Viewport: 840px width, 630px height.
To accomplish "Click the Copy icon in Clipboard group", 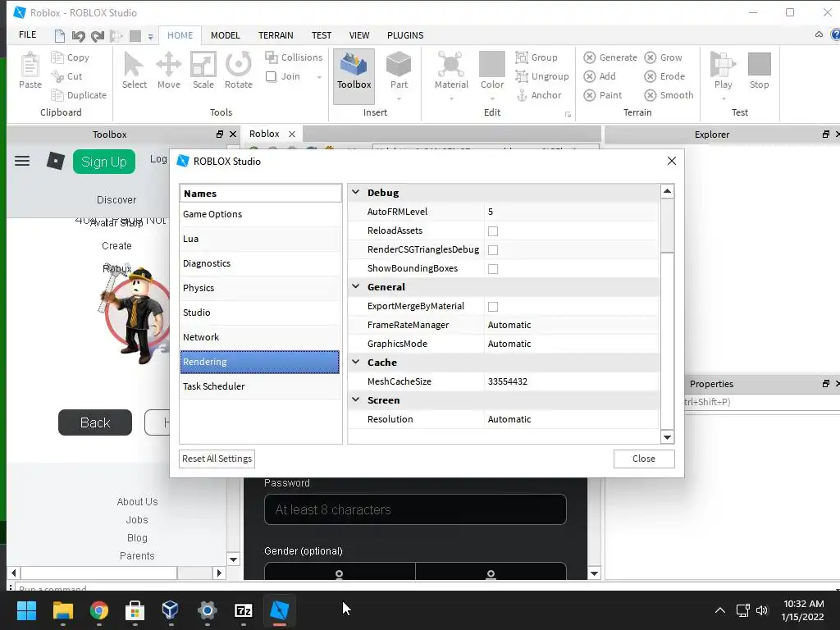I will click(x=57, y=57).
